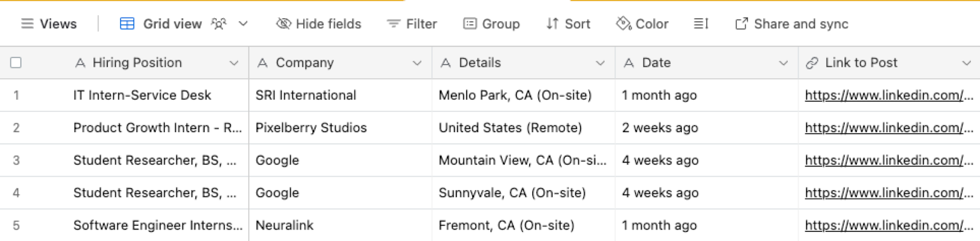Select the United States (Remote) cell
The height and width of the screenshot is (241, 980).
pos(524,128)
